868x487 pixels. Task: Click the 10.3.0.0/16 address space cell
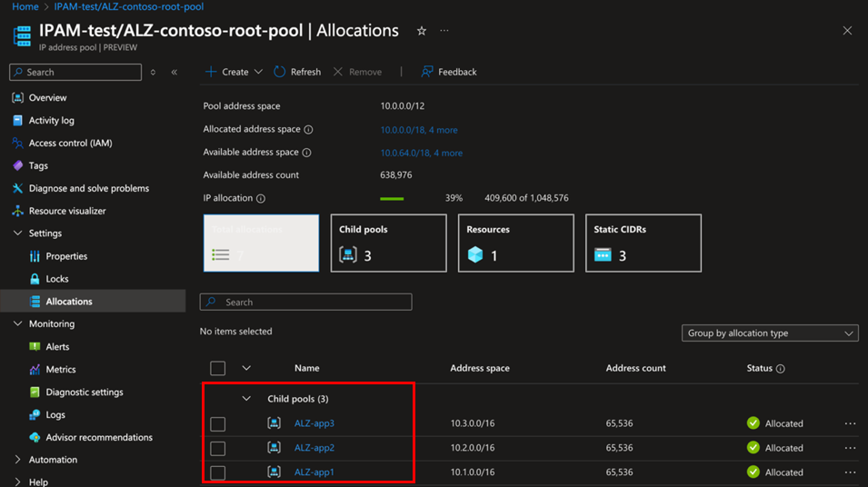(473, 423)
